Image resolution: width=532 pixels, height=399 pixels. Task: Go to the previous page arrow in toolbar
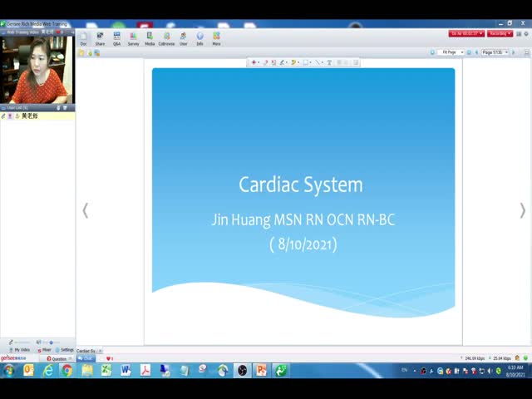(x=476, y=52)
